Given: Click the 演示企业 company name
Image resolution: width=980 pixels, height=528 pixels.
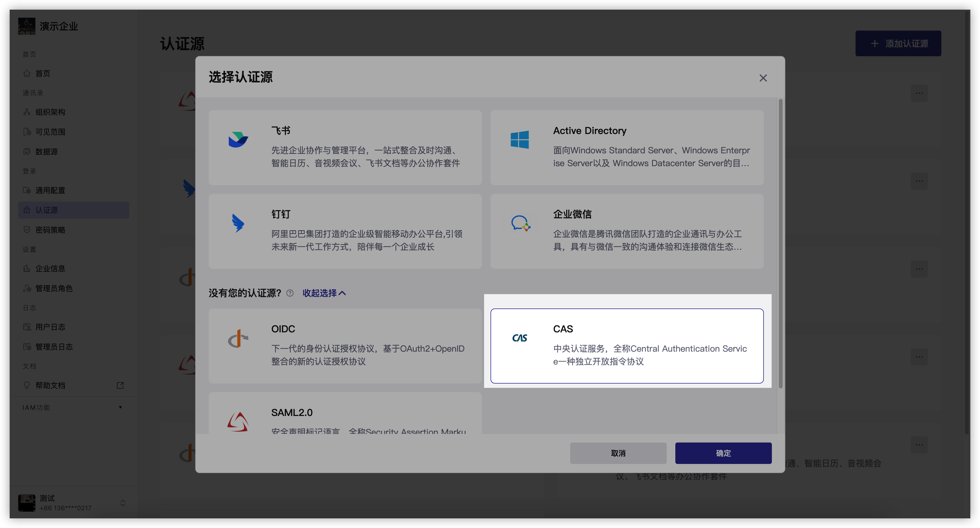Looking at the screenshot, I should point(58,26).
